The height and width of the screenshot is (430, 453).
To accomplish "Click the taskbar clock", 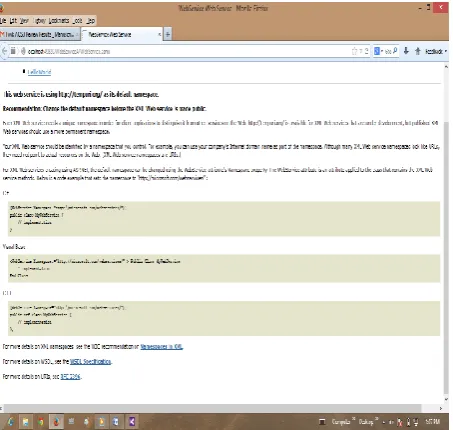I will coord(432,422).
